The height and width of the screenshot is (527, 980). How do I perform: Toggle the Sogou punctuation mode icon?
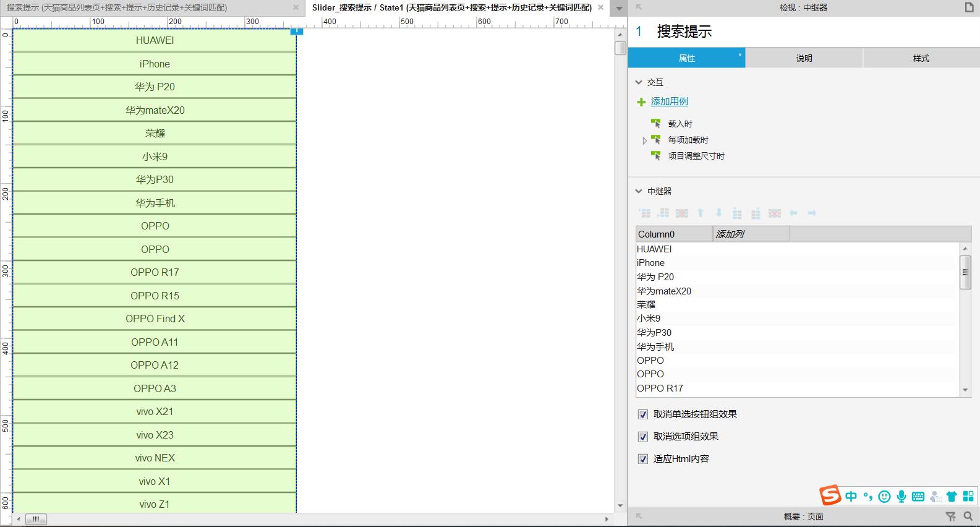[868, 496]
